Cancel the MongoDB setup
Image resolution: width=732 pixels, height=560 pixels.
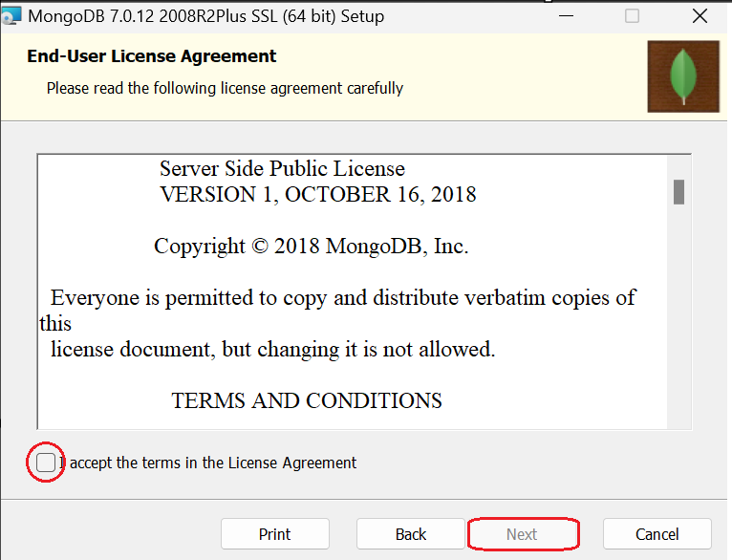tap(657, 534)
